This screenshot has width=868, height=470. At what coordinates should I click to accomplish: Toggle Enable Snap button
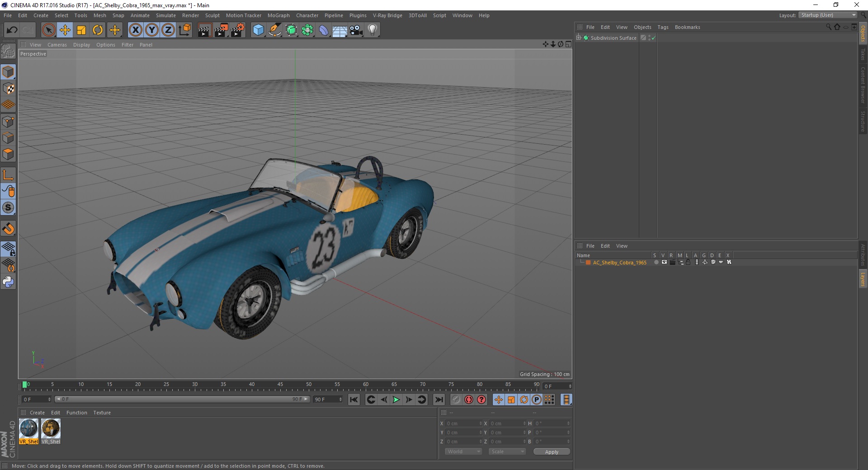[8, 229]
